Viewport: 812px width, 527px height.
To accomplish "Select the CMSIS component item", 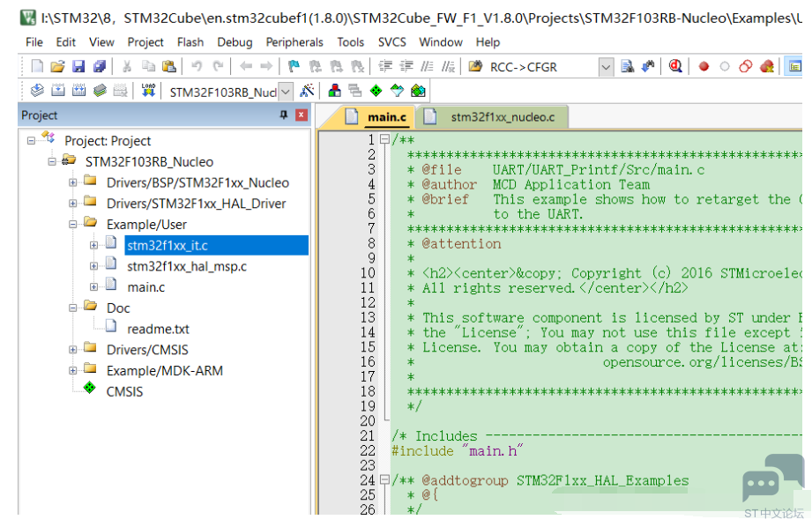I will tap(124, 391).
